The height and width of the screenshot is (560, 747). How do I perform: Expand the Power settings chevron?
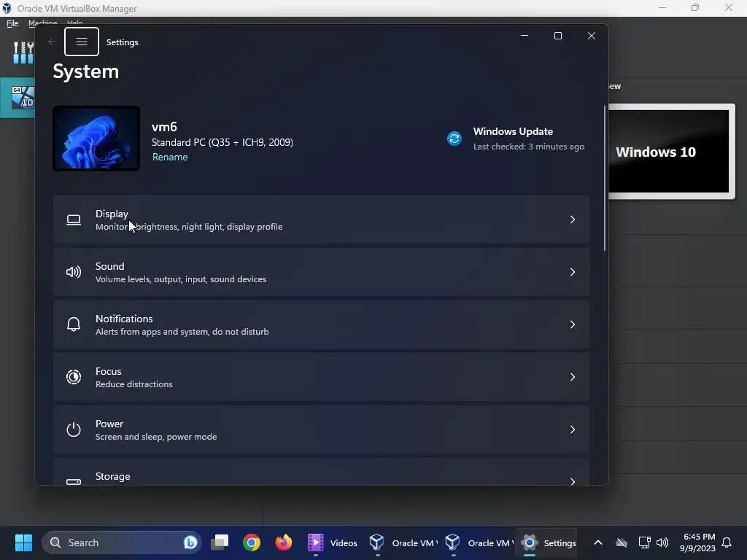[572, 429]
